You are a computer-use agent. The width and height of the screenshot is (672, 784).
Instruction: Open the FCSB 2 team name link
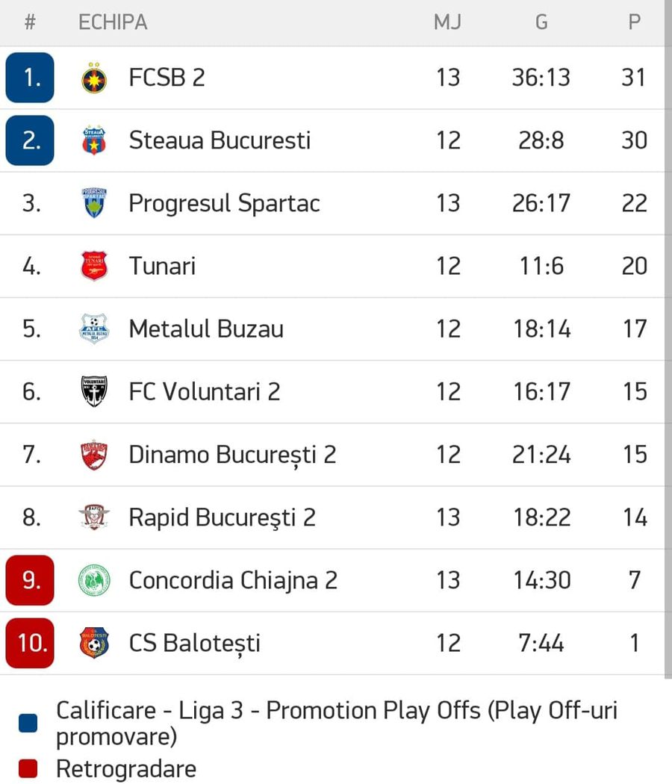(x=167, y=78)
